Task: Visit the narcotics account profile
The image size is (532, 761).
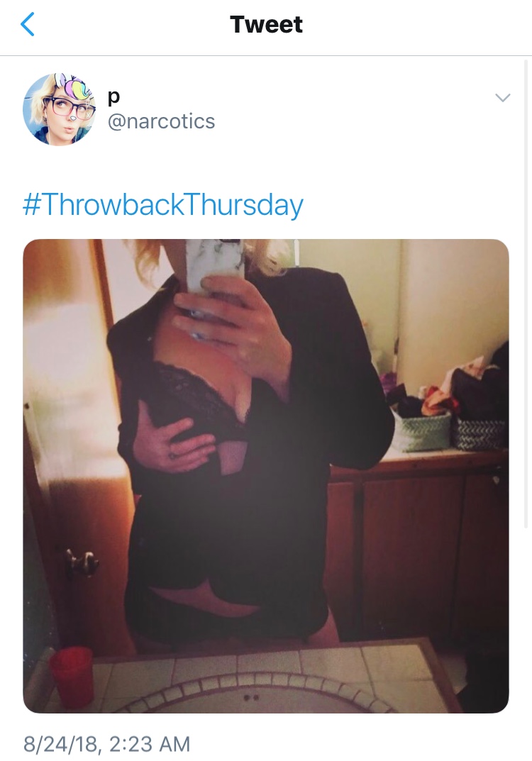Action: [161, 121]
